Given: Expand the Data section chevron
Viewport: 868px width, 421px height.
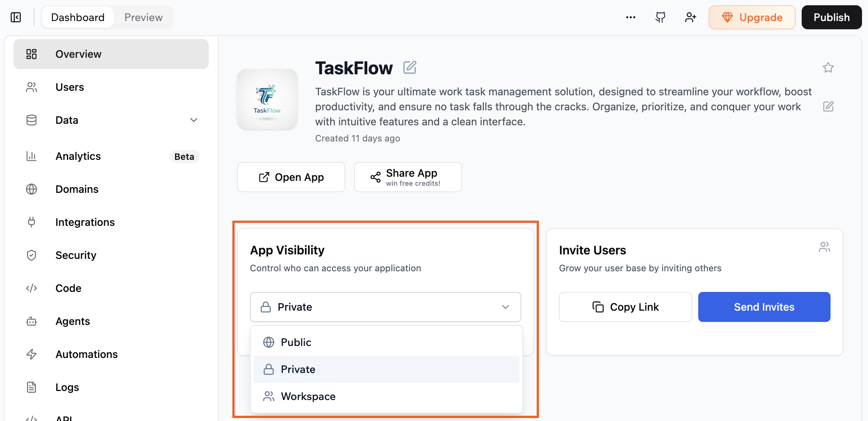Looking at the screenshot, I should pos(193,120).
